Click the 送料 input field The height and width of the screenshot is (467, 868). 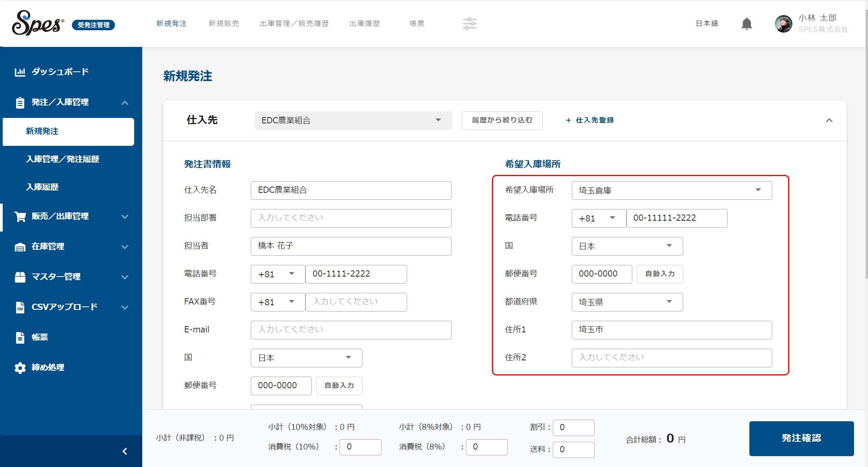pos(574,450)
